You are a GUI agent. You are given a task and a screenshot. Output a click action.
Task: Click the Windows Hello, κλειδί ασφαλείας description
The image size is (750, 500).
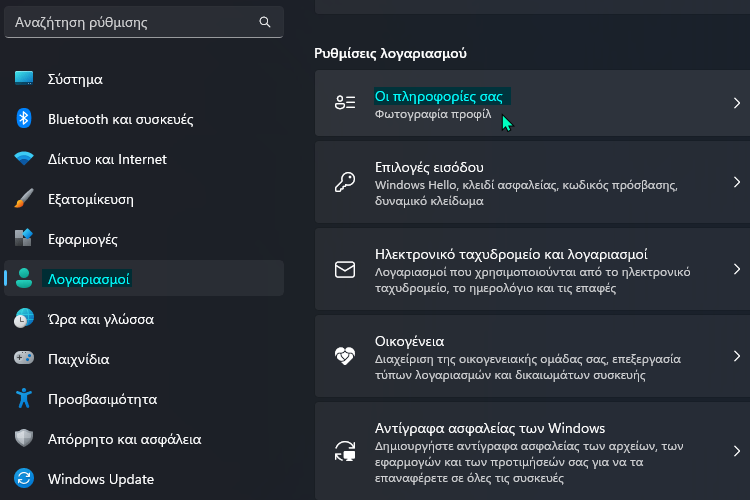(x=526, y=193)
